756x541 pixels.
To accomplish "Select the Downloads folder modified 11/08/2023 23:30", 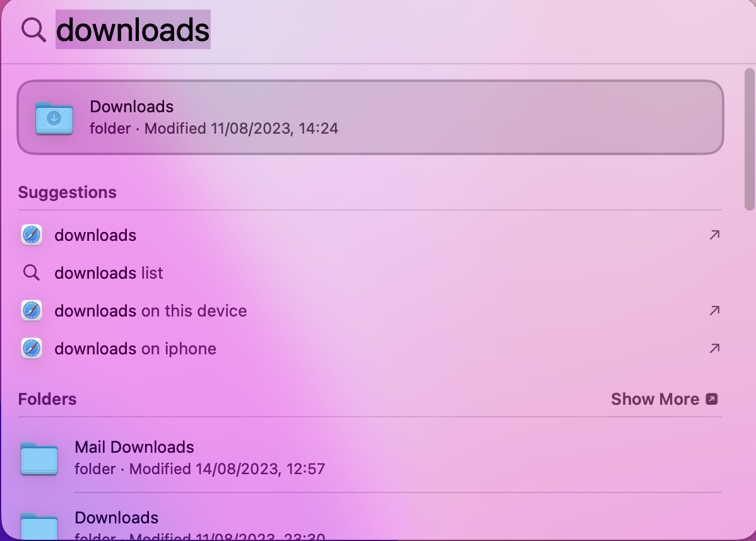I will tap(117, 518).
